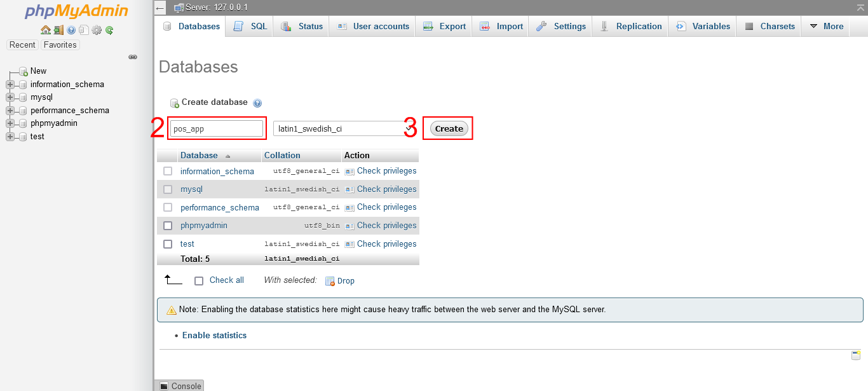
Task: Open the Create database help icon
Action: pyautogui.click(x=257, y=103)
